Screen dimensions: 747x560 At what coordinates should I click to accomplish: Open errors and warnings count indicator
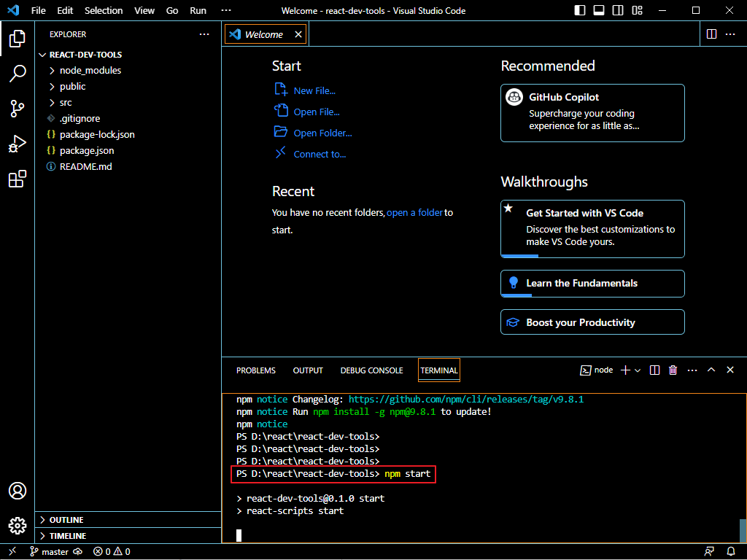coord(112,552)
